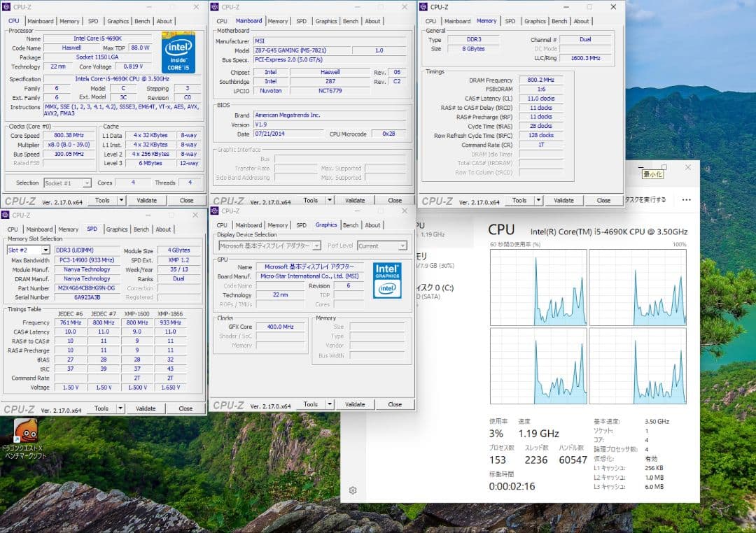Switch to the About tab in the Memory window
The height and width of the screenshot is (533, 756).
pyautogui.click(x=582, y=21)
